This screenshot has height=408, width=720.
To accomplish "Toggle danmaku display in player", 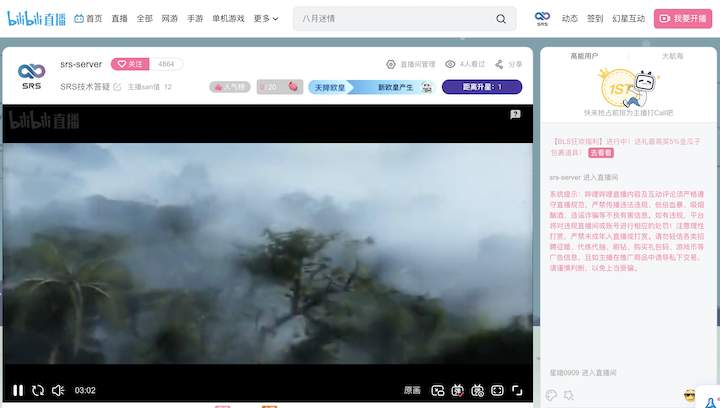I will tap(457, 390).
